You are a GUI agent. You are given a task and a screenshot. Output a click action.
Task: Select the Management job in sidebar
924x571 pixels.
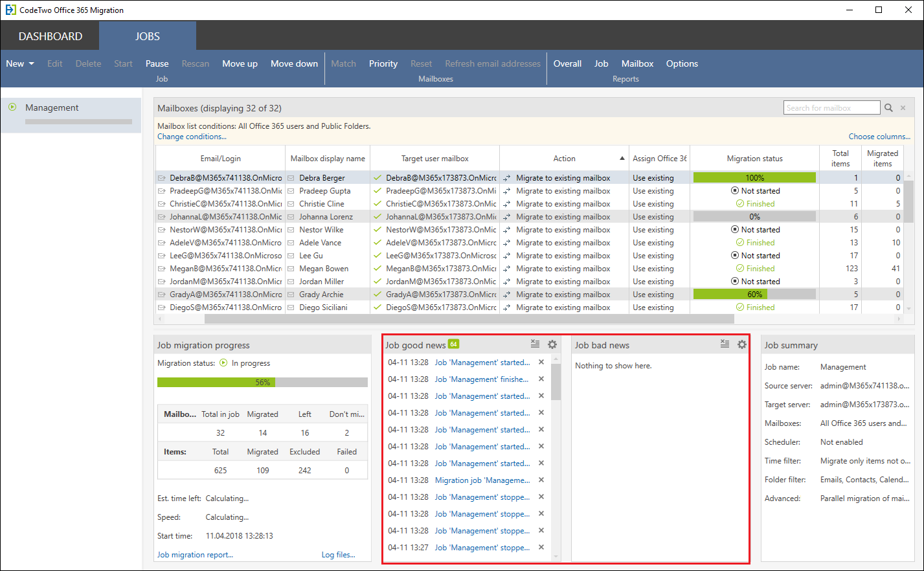[x=71, y=115]
